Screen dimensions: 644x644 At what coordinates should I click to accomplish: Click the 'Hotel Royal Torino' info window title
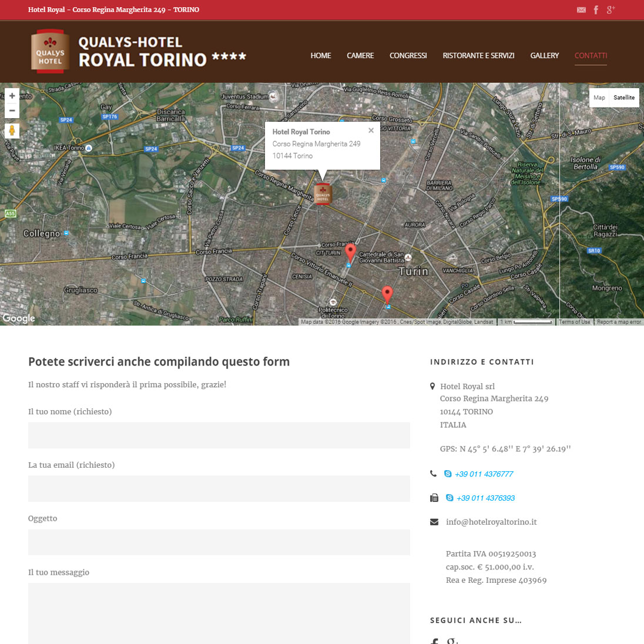click(x=301, y=132)
